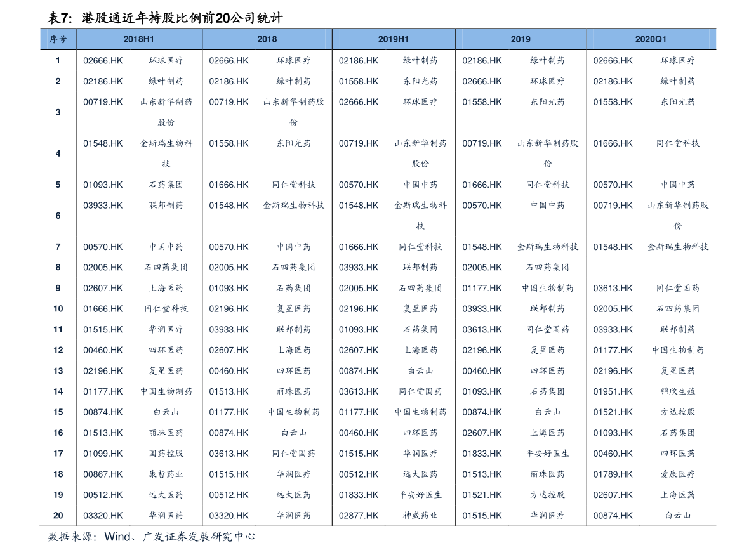Select 联邦制药 in 2018H1 row 6
Viewport: 756px width, 555px height.
point(166,206)
